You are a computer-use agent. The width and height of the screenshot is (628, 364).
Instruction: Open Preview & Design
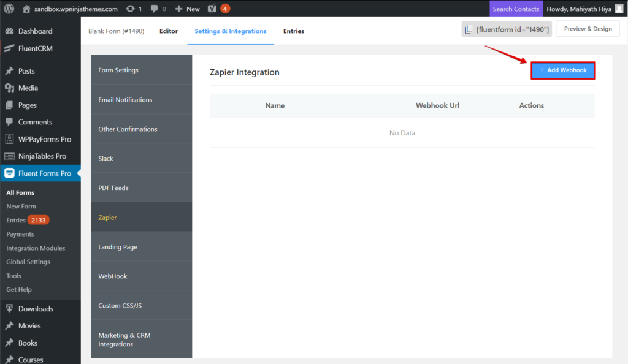[x=587, y=28]
